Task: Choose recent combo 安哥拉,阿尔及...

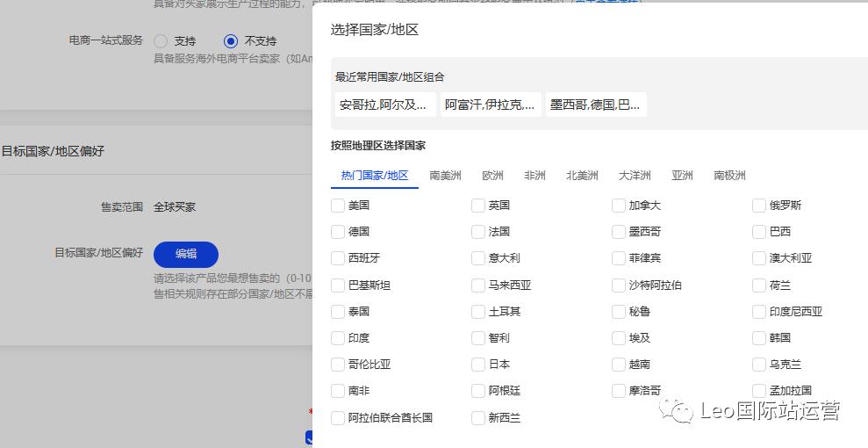Action: 385,105
